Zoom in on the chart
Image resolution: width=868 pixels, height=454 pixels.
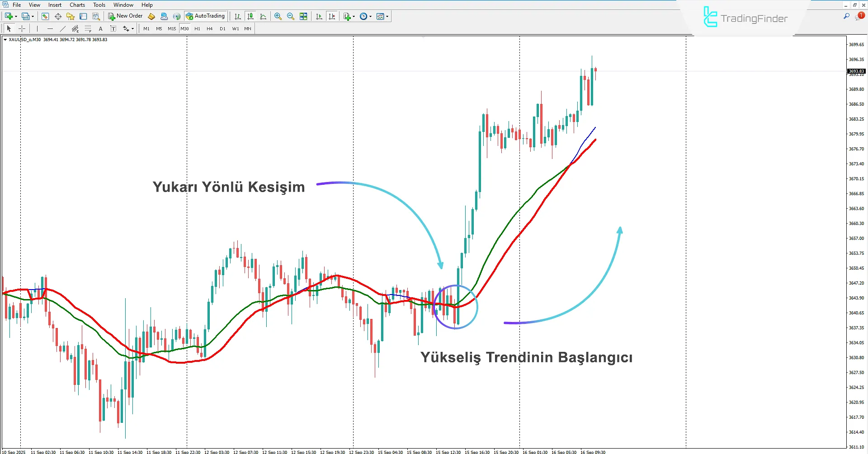click(278, 16)
